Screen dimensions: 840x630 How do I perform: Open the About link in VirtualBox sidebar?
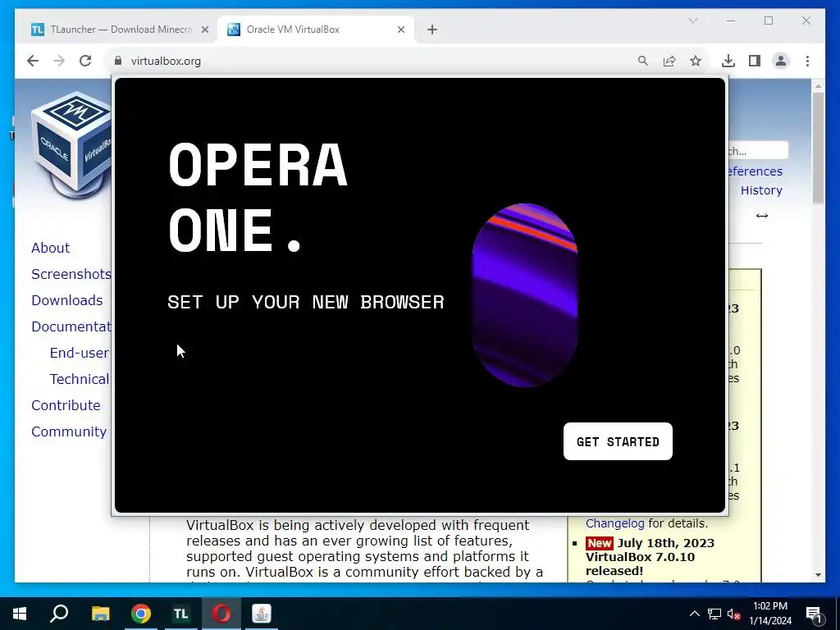[x=50, y=248]
